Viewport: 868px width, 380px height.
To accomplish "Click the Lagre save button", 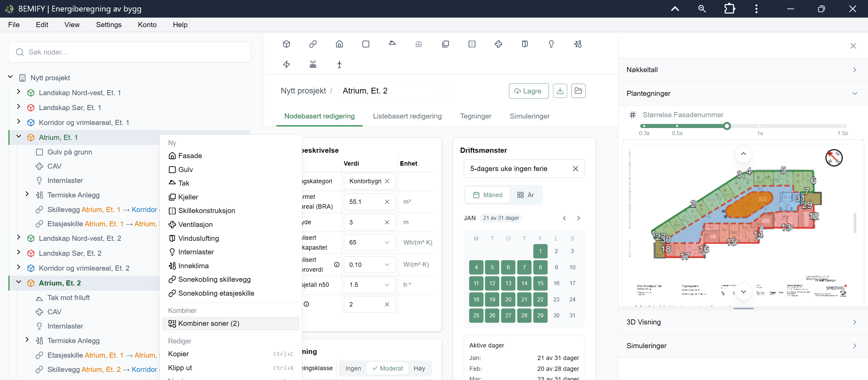I will (529, 91).
